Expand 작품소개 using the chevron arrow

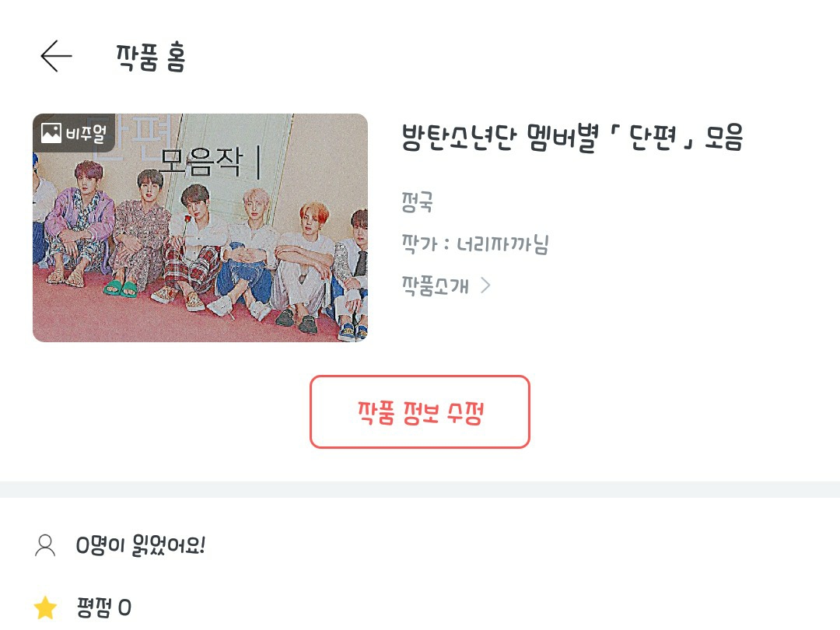coord(486,286)
